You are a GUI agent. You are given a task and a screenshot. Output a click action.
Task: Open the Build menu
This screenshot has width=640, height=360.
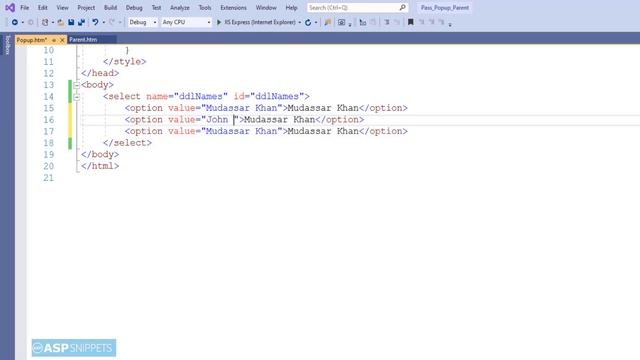110,8
